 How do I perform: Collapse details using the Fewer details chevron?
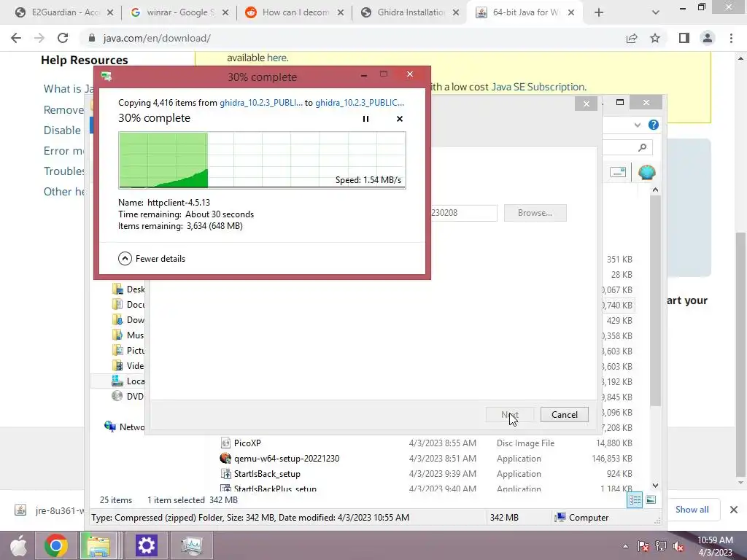pos(125,259)
